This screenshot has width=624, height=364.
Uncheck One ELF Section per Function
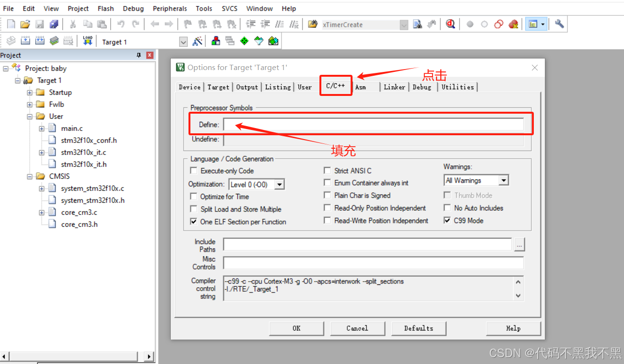194,222
